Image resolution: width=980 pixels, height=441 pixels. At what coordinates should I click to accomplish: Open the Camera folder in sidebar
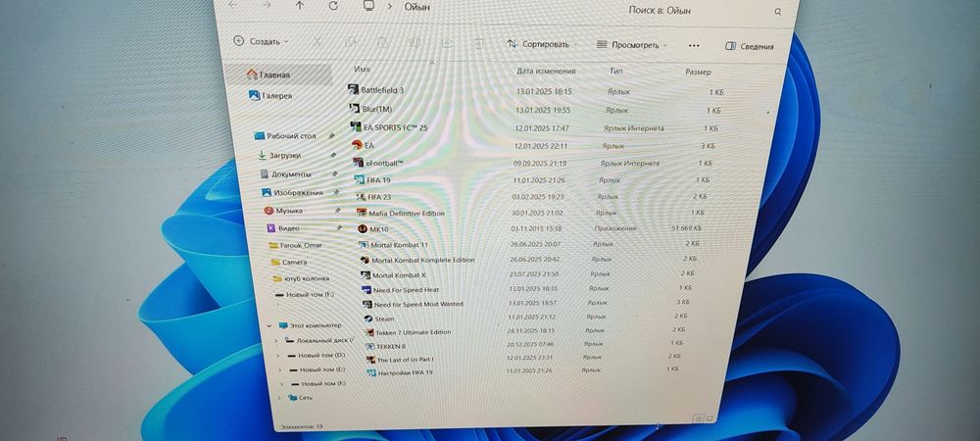(x=294, y=263)
